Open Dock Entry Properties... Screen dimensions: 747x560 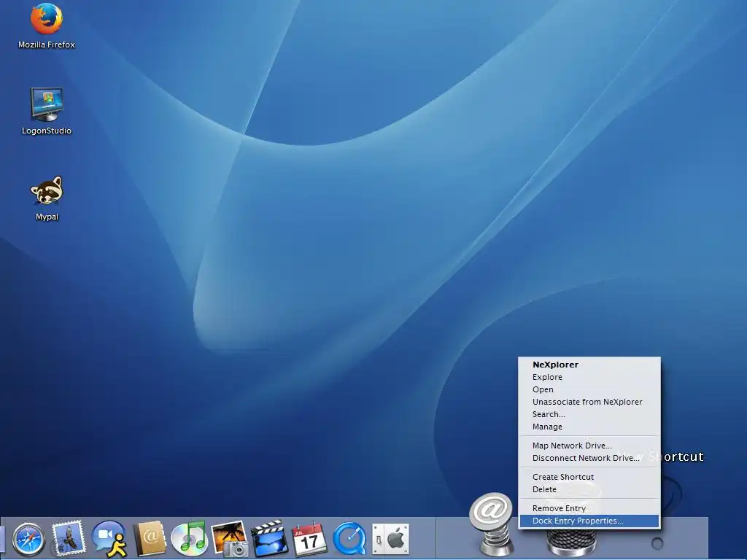click(589, 521)
